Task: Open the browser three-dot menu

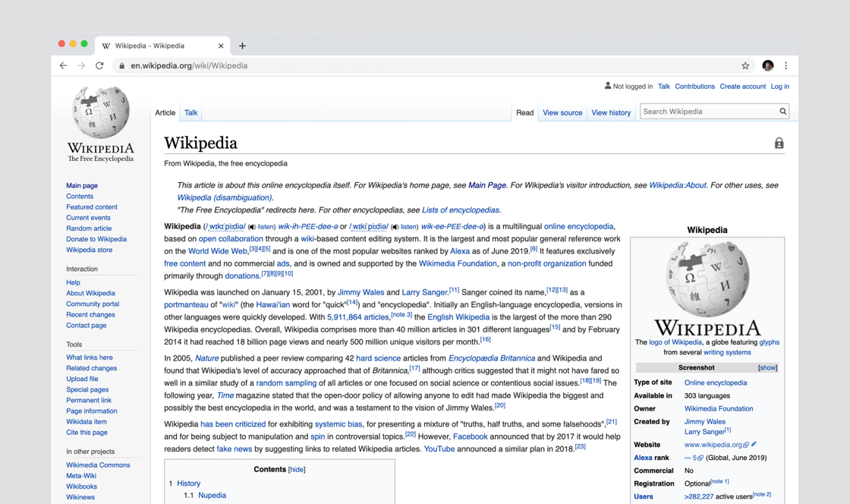Action: click(786, 65)
